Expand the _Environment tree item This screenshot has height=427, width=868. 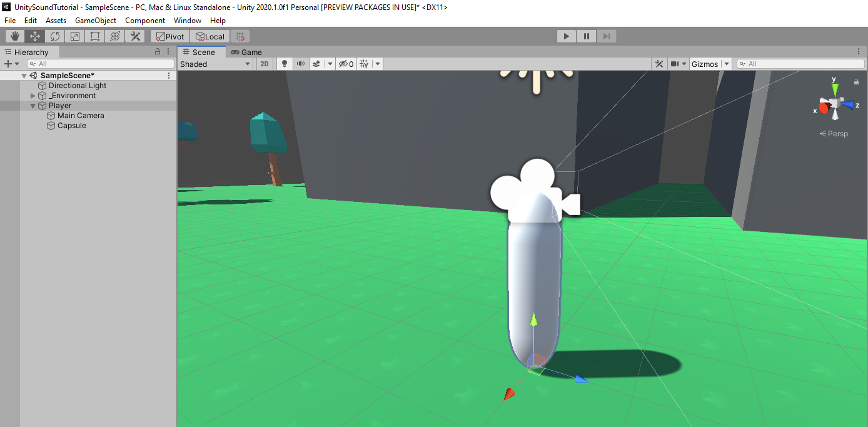pyautogui.click(x=33, y=96)
